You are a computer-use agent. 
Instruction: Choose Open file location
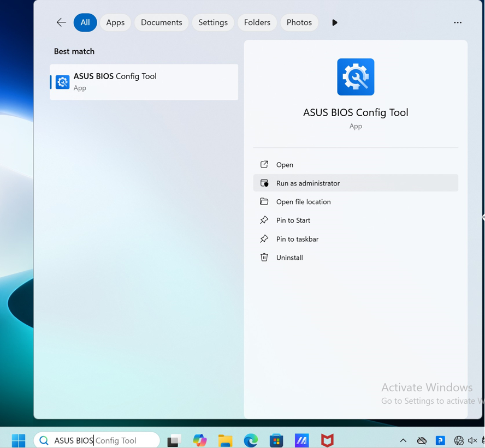tap(356, 202)
